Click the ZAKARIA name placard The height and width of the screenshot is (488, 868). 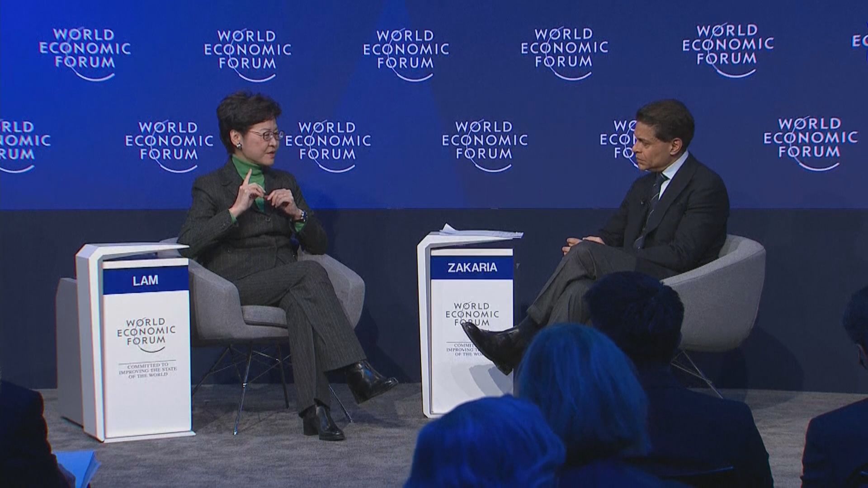tap(472, 267)
